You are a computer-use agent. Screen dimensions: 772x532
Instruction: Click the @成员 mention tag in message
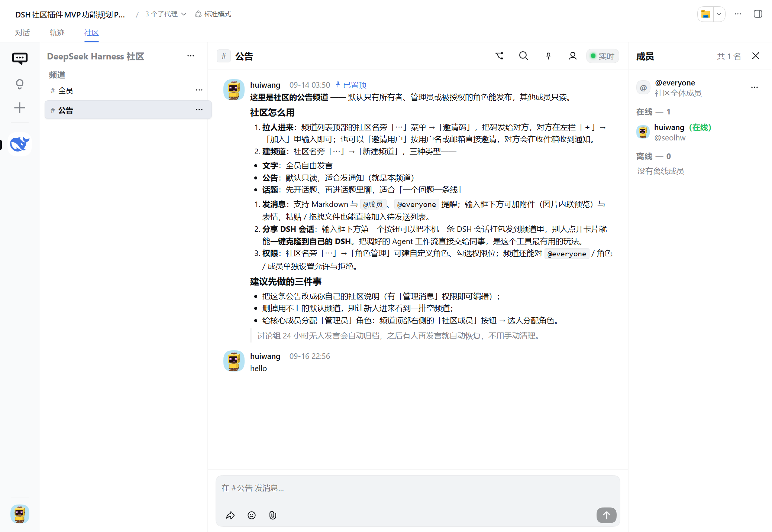click(x=373, y=204)
